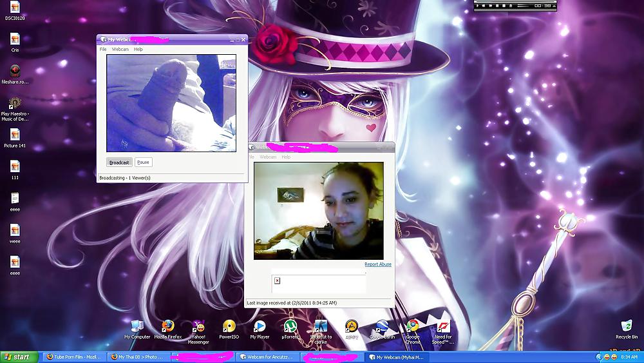
Task: Click the Last image received status text
Action: point(292,303)
